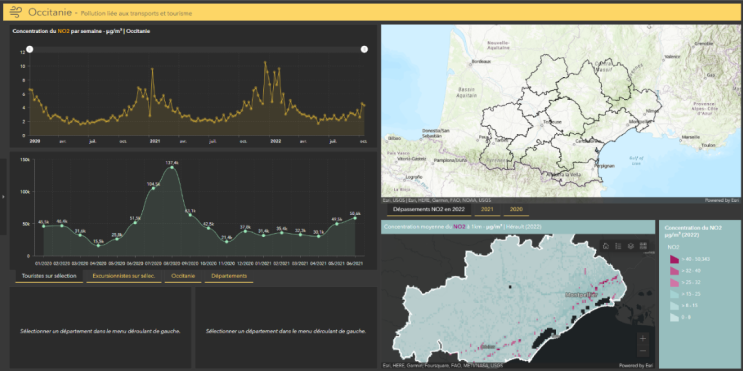Switch to the 2020 map tab

click(516, 209)
